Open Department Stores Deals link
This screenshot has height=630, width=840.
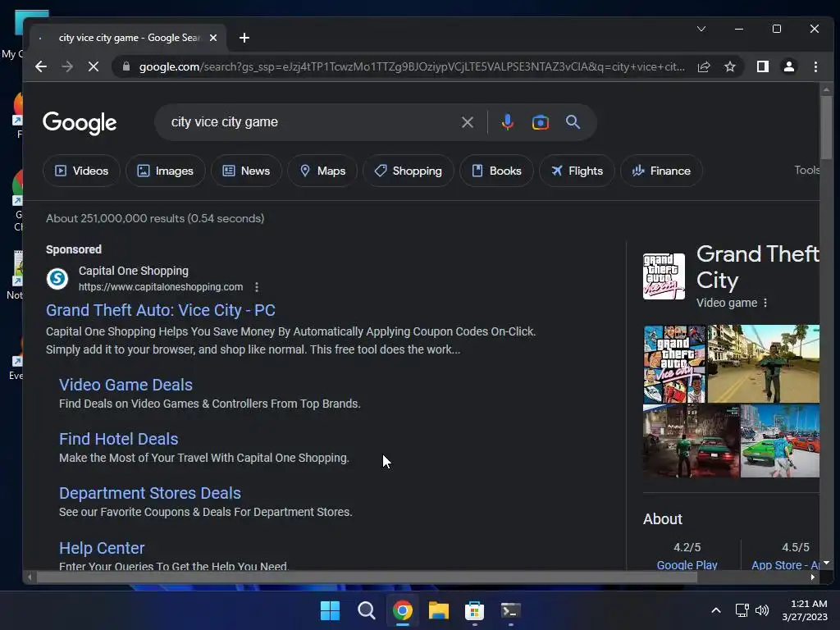click(149, 493)
